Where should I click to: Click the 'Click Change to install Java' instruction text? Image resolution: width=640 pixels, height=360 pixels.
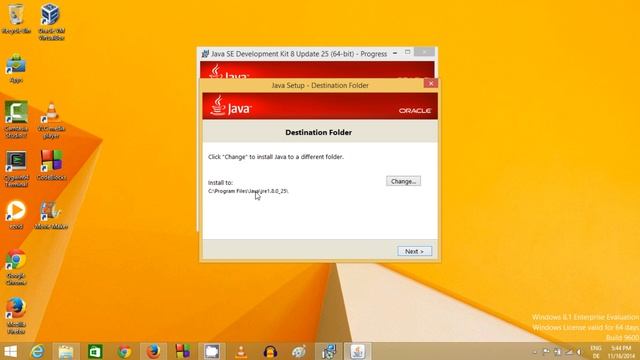click(276, 157)
